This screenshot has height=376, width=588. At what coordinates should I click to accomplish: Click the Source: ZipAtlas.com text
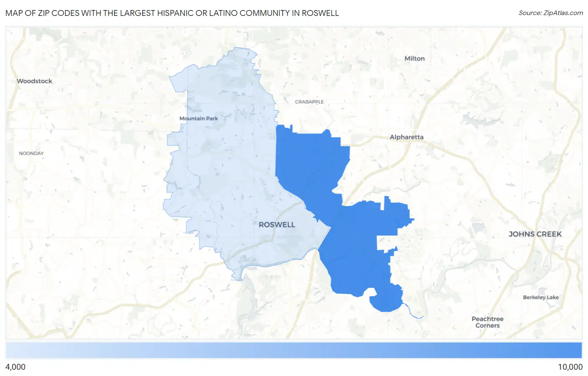pyautogui.click(x=551, y=13)
